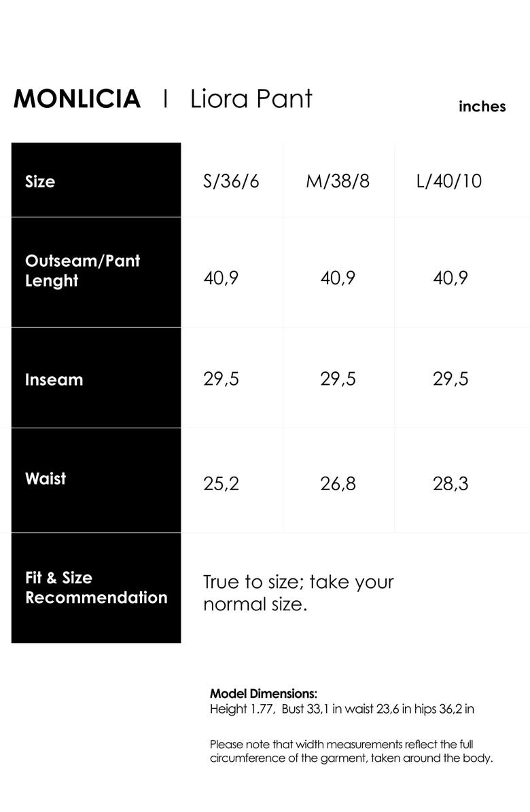The image size is (530, 812).
Task: Click the Fit & Size Recommendation header
Action: point(96,588)
